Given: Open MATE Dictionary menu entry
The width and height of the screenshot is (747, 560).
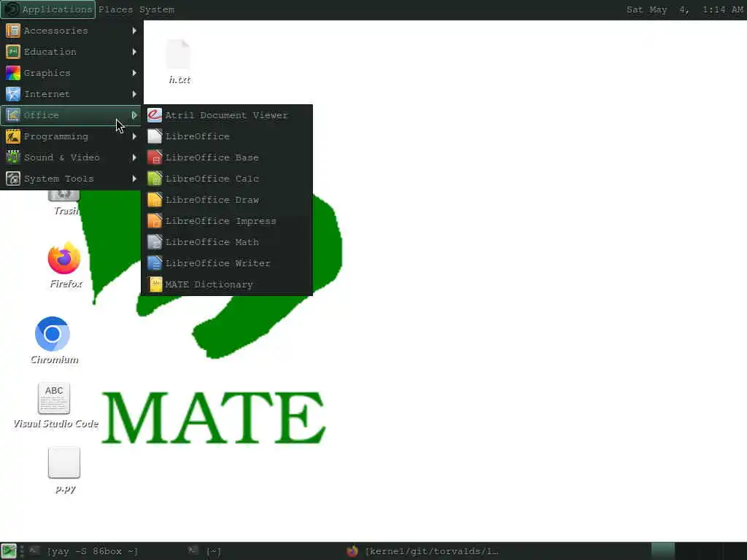Looking at the screenshot, I should click(228, 284).
